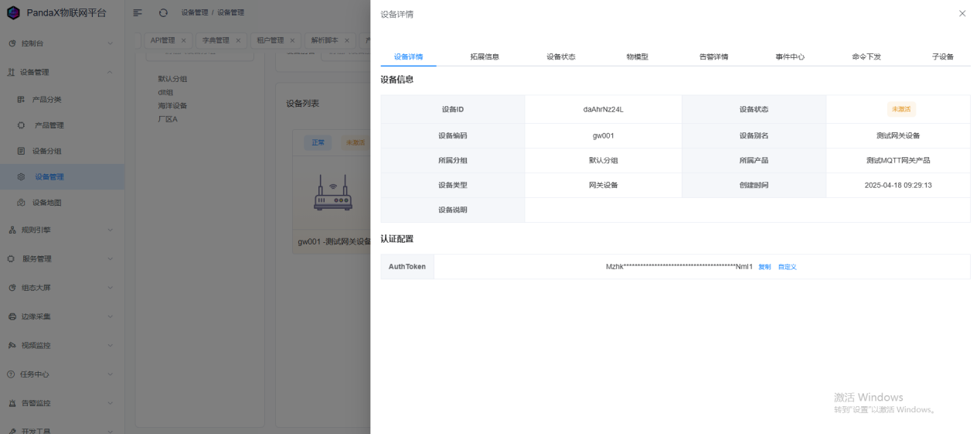980x434 pixels.
Task: Toggle the sidebar collapse icon in header
Action: [138, 12]
